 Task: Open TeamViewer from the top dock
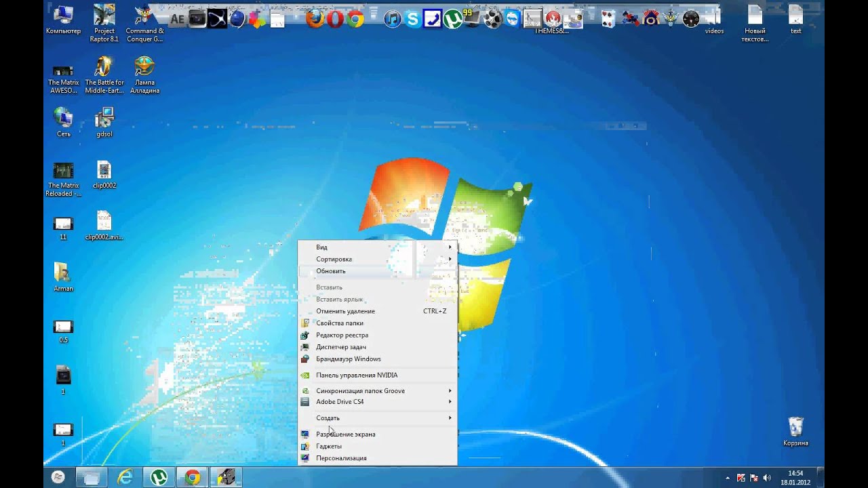point(512,19)
